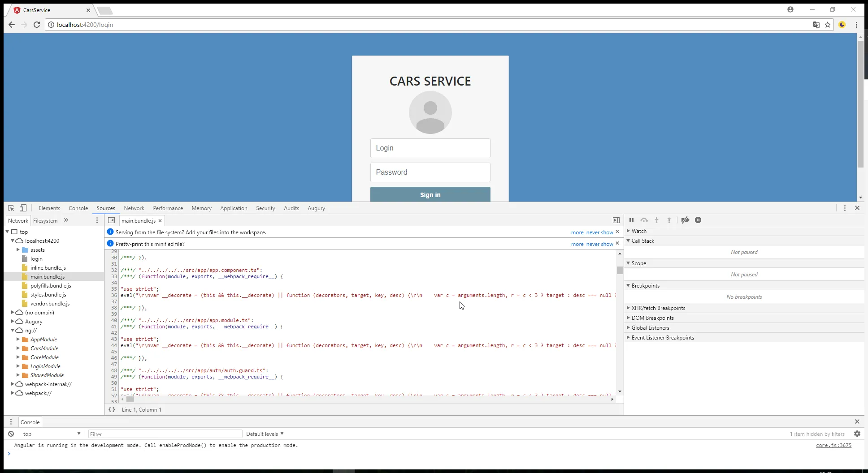Select polyfills.bundle.js in the file tree
Image resolution: width=868 pixels, height=473 pixels.
coord(51,286)
